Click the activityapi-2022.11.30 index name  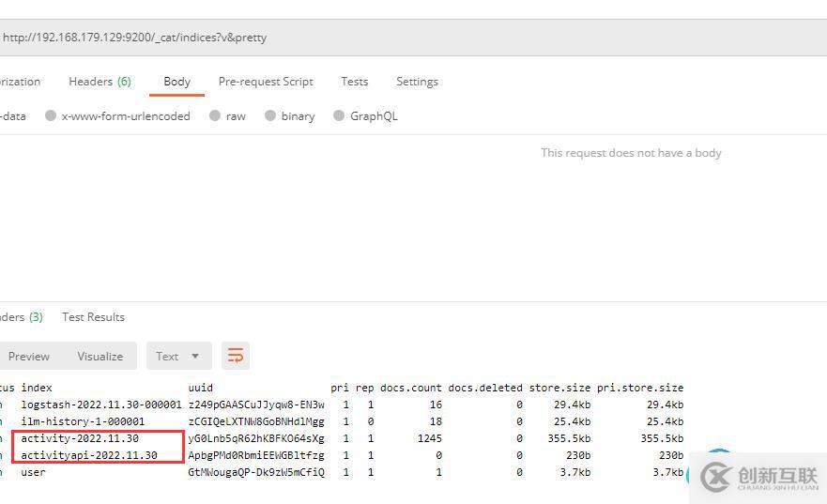coord(89,455)
